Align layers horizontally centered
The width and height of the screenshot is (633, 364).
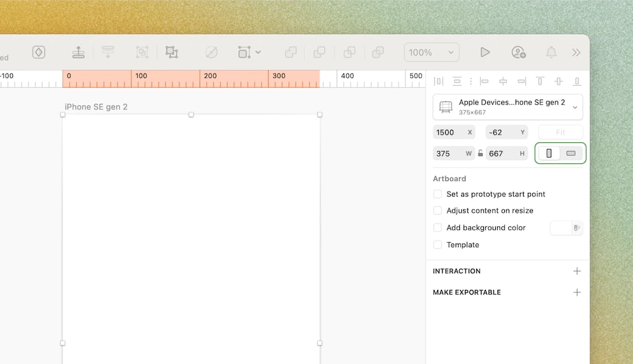[x=503, y=82]
